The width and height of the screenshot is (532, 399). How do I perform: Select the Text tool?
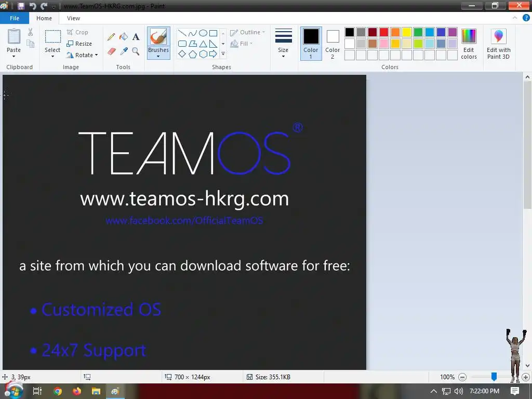point(136,37)
